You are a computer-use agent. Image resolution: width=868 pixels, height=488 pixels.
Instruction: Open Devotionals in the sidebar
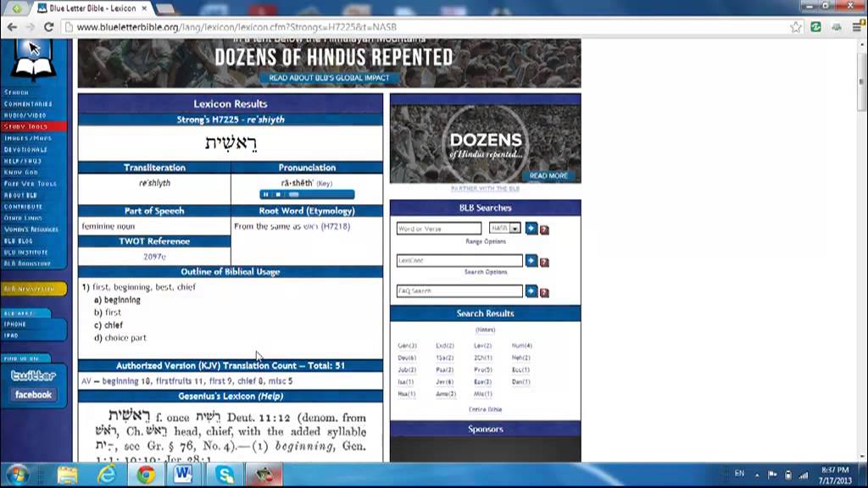[25, 149]
